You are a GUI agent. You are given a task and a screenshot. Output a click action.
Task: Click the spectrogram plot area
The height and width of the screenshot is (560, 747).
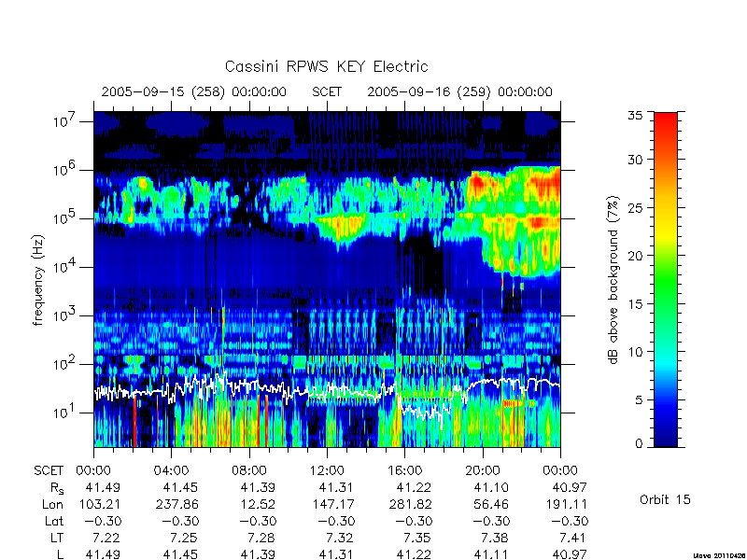[x=327, y=279]
